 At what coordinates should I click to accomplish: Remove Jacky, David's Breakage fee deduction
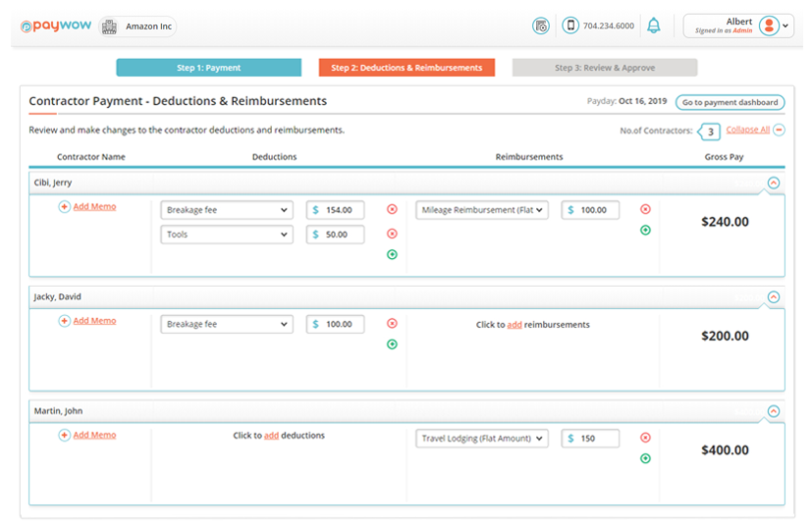392,323
